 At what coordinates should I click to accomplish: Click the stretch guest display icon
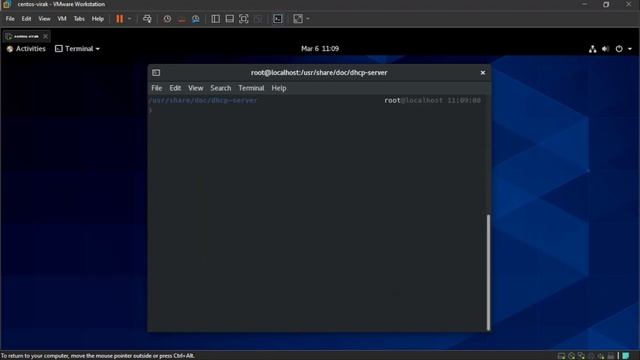298,19
